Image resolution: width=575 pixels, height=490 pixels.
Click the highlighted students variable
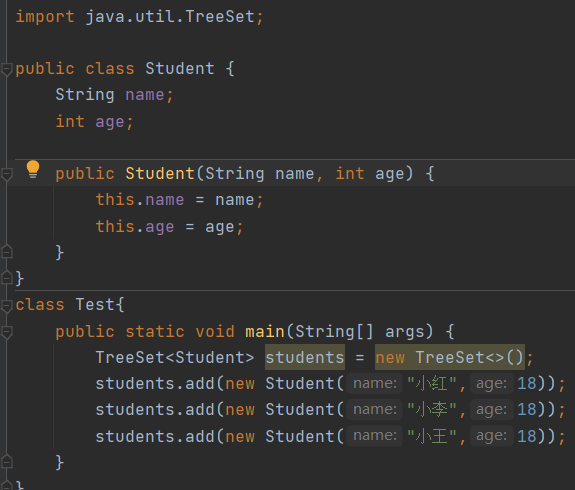[x=305, y=357]
